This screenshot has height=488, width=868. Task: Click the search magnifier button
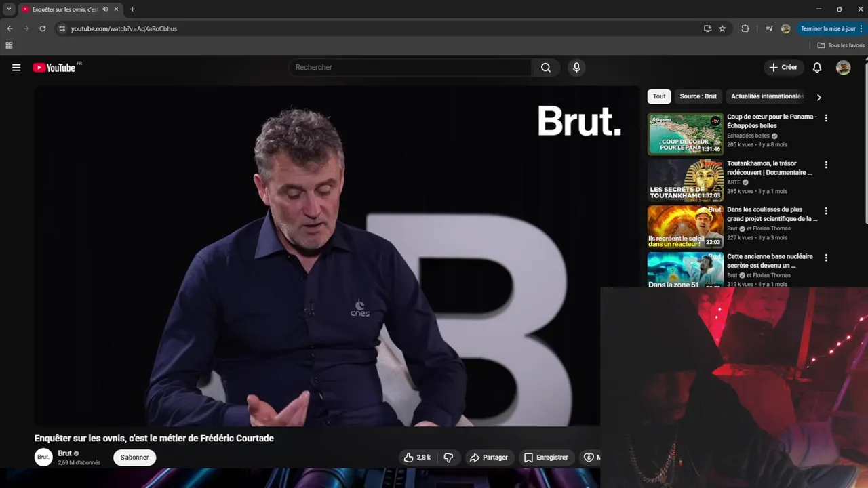(546, 68)
